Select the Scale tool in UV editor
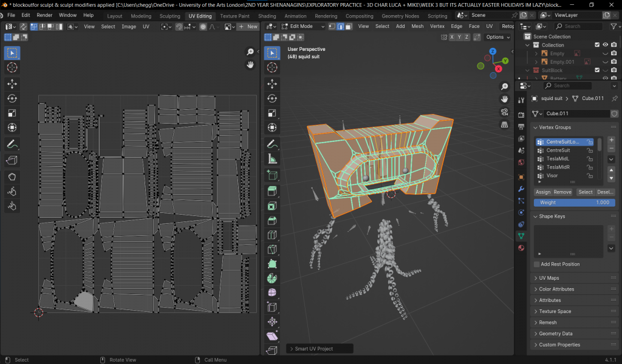 tap(12, 113)
